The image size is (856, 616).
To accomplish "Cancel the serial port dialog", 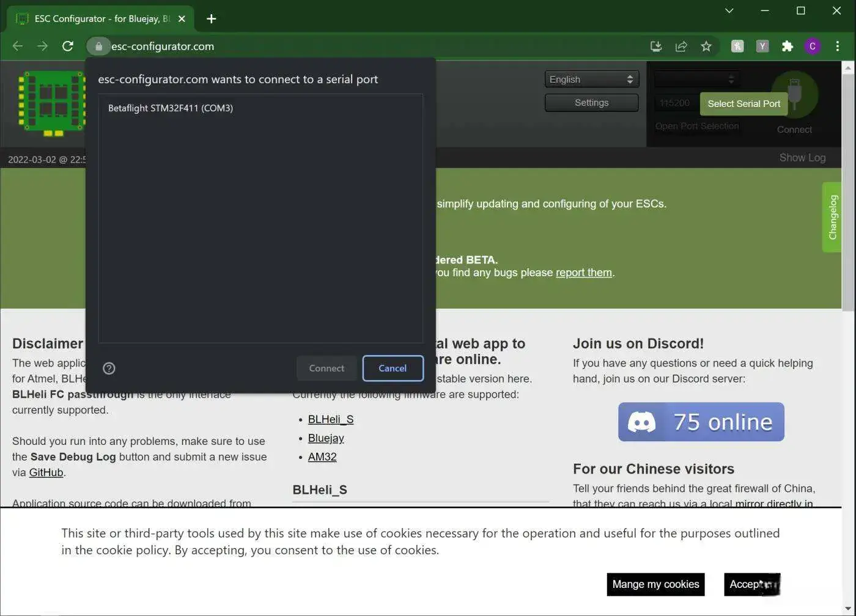I will click(393, 368).
